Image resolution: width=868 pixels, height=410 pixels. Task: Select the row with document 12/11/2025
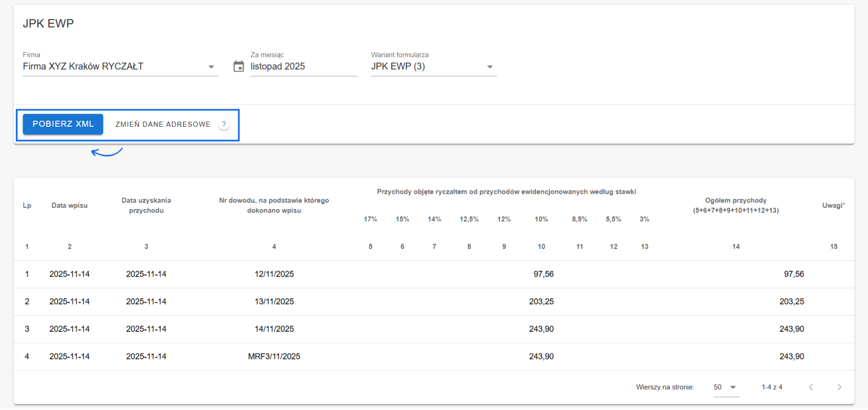[274, 274]
